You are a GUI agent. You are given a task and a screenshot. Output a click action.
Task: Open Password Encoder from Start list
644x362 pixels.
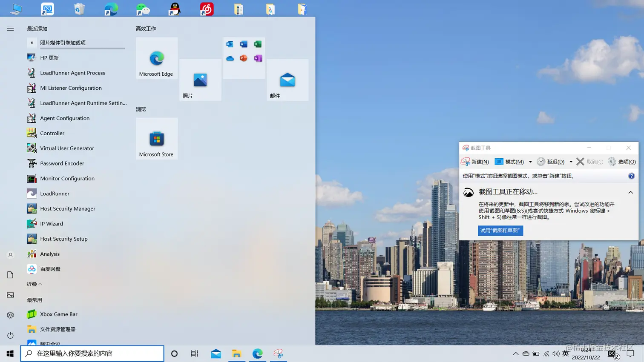tap(76, 163)
